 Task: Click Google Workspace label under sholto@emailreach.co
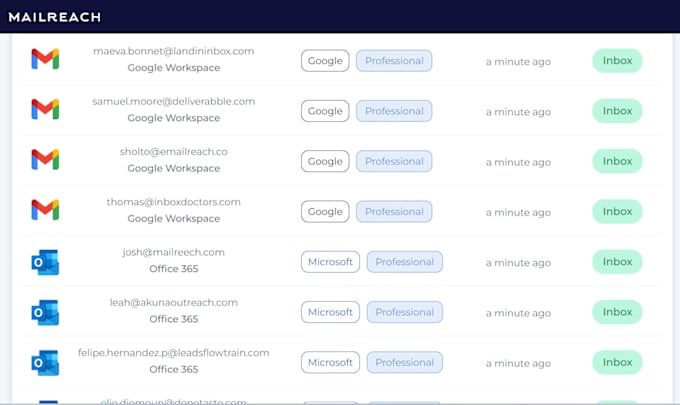click(x=173, y=168)
